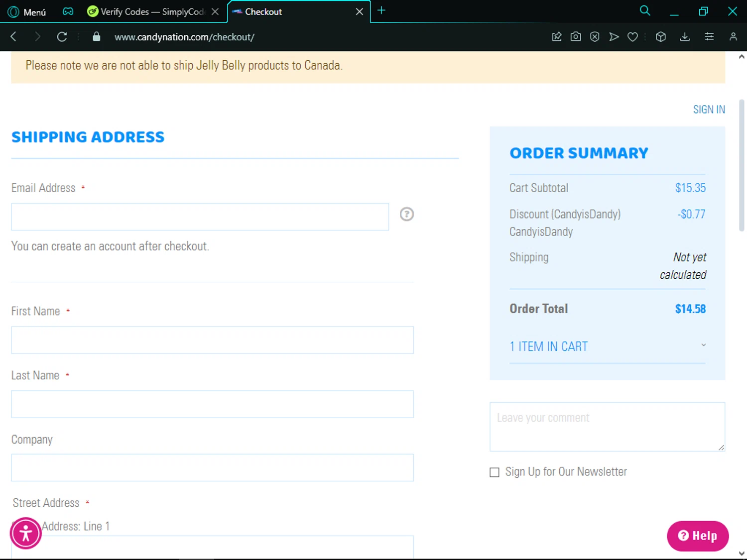Screen dimensions: 747x560
Task: Click the SIGN IN link
Action: 709,110
